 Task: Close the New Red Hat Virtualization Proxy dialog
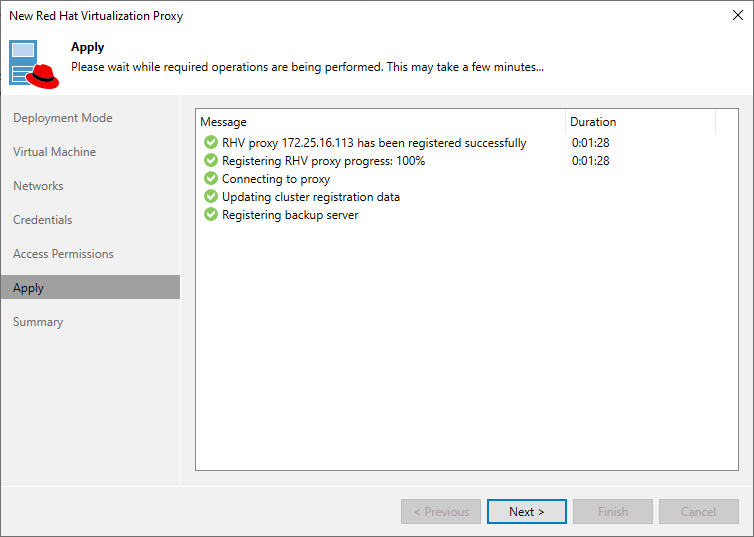point(738,15)
